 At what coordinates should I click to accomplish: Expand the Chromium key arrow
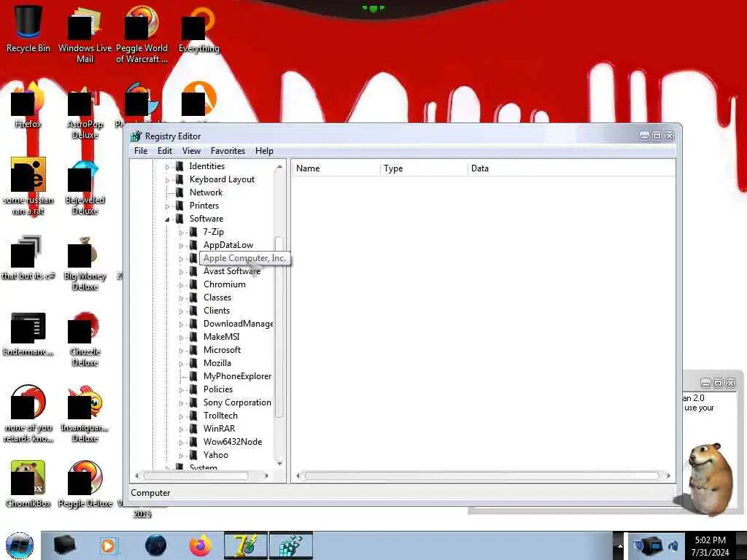tap(181, 285)
